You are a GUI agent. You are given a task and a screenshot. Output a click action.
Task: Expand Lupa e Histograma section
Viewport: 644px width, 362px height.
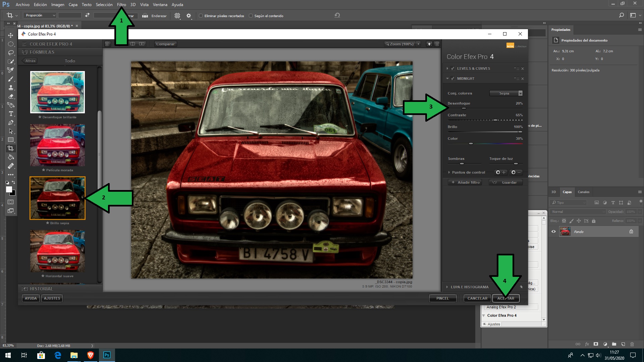[448, 287]
